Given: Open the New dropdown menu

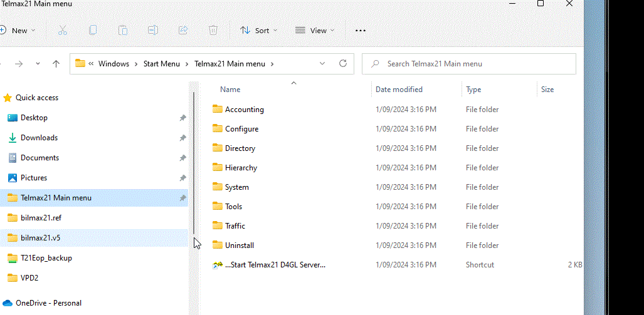Looking at the screenshot, I should point(18,30).
